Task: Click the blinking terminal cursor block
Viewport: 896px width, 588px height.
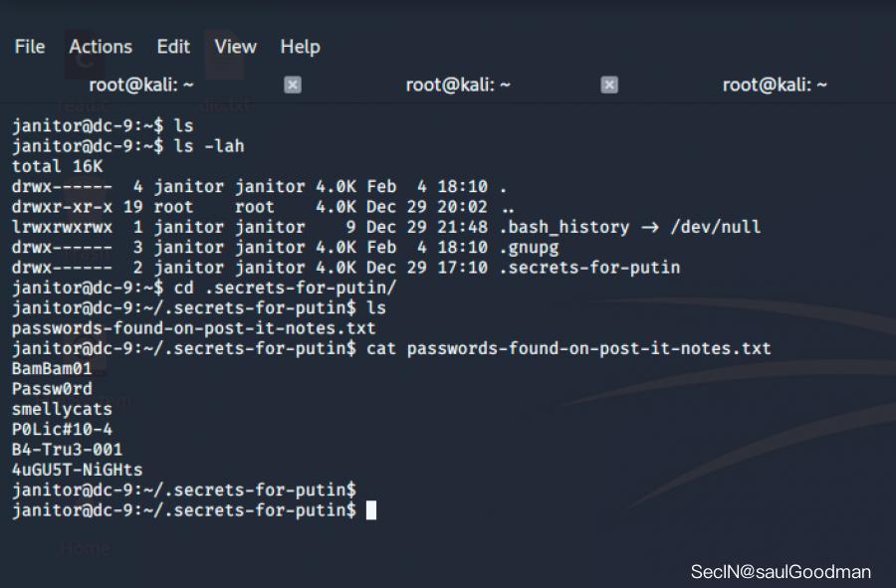Action: tap(371, 509)
